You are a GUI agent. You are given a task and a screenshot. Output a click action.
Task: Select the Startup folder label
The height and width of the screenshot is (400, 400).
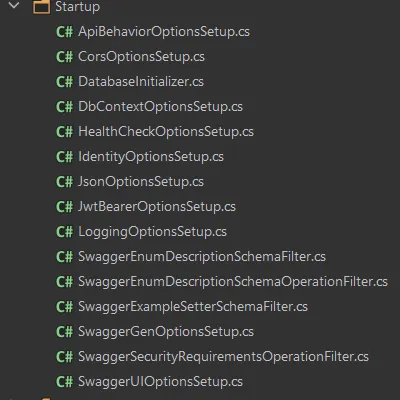(77, 7)
